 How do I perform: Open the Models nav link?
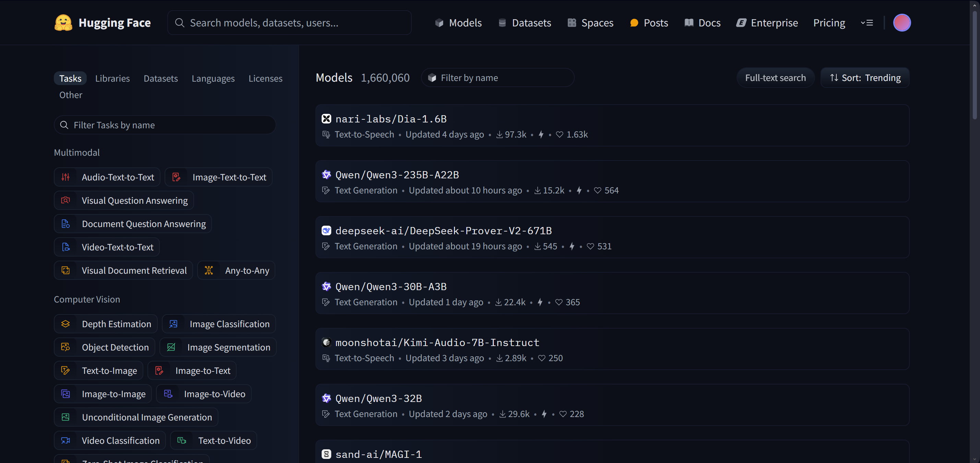(x=458, y=23)
